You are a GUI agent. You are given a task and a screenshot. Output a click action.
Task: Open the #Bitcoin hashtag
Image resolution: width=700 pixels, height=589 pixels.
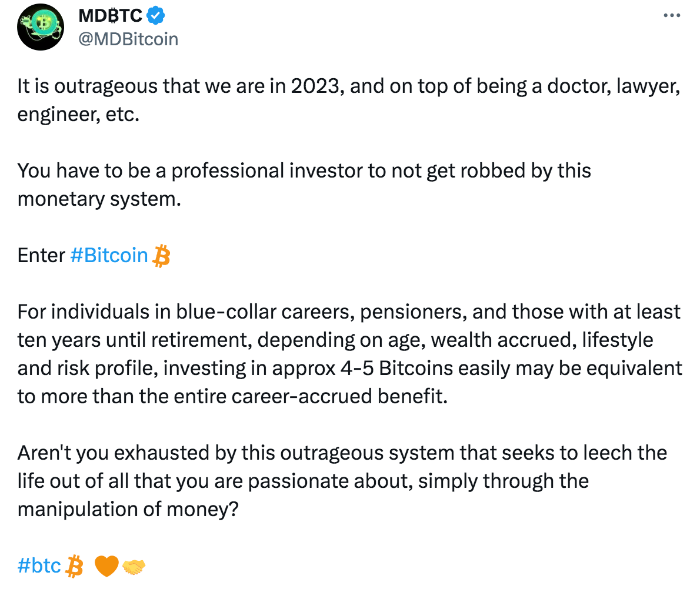tap(109, 255)
